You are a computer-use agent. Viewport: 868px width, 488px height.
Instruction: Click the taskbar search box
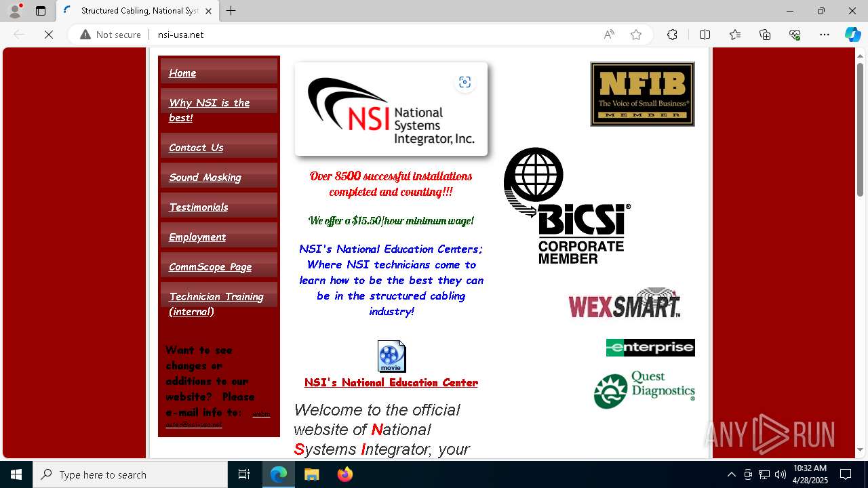point(130,474)
